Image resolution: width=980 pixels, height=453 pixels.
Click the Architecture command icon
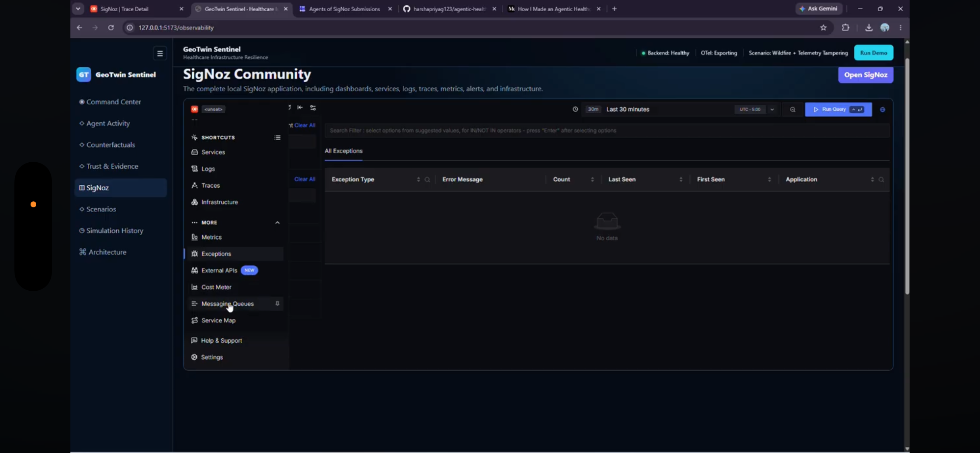(x=82, y=252)
